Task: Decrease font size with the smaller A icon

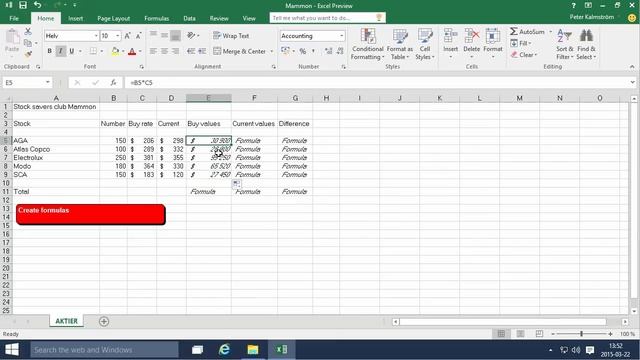Action: (138, 36)
